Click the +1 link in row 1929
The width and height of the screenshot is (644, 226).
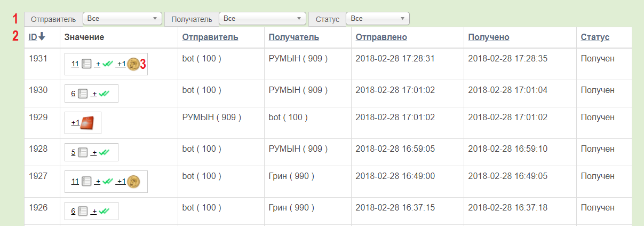pos(75,123)
